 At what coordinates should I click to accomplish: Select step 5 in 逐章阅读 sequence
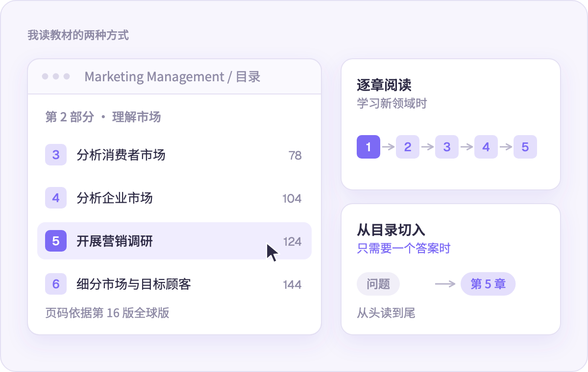tap(525, 147)
